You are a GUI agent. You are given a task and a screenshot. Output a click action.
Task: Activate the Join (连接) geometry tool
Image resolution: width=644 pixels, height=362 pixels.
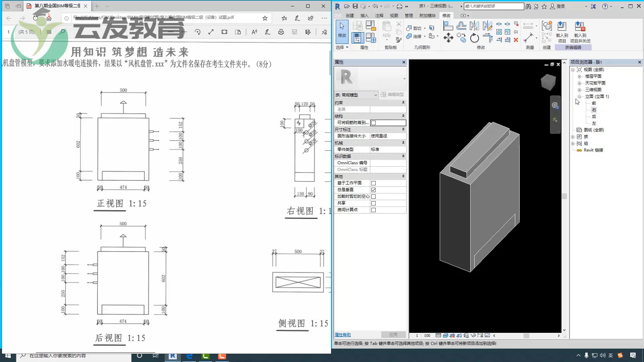(415, 37)
